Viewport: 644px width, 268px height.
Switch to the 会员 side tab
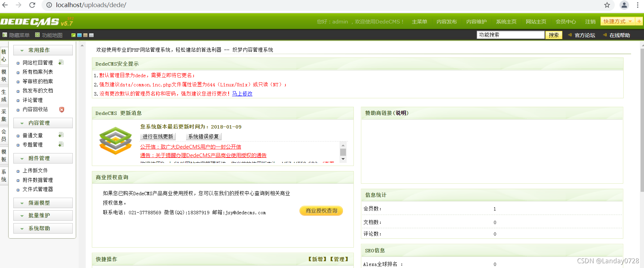[4, 135]
